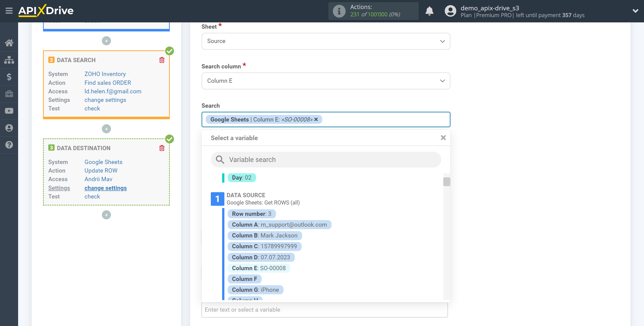Image resolution: width=644 pixels, height=326 pixels.
Task: Click the Data Search header title
Action: pos(76,60)
